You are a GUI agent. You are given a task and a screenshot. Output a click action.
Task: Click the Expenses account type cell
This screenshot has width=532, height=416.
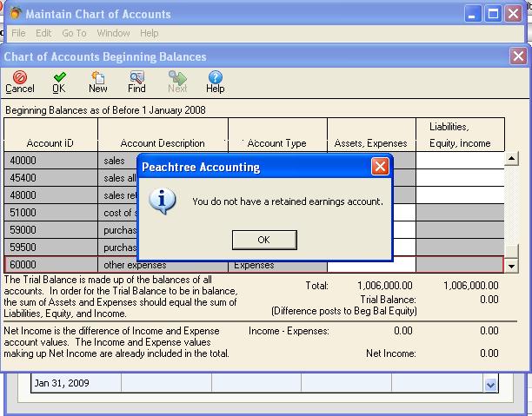click(x=277, y=266)
